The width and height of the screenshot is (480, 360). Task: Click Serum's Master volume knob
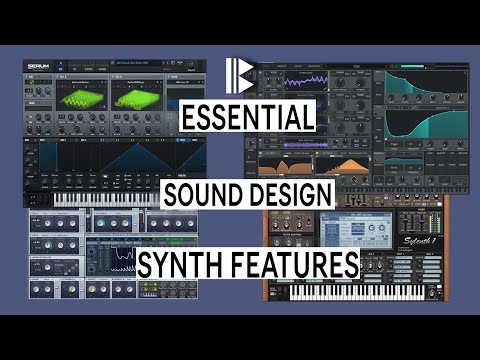[191, 65]
